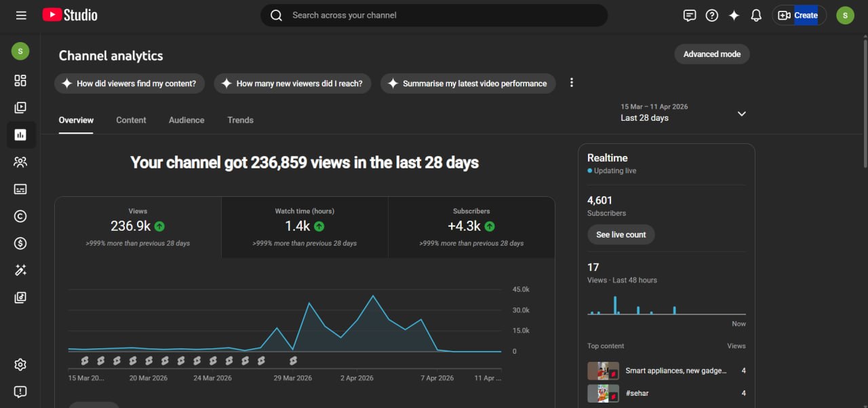Click See live count button
Screen dimensions: 868x408
[x=621, y=235]
